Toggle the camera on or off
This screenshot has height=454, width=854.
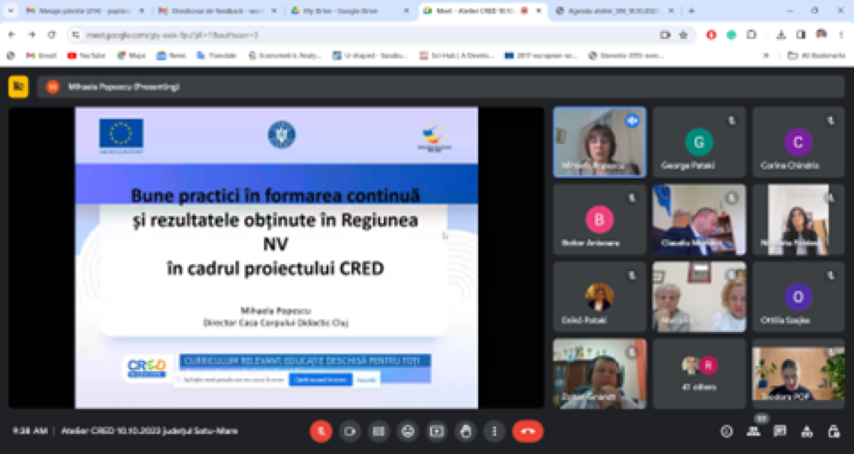[x=349, y=431]
